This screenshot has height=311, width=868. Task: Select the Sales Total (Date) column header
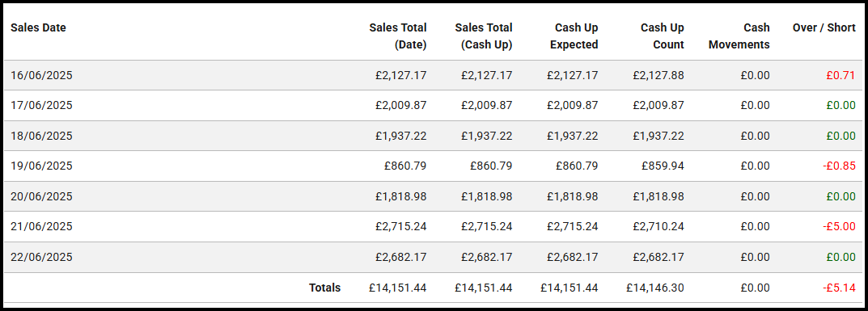(x=398, y=36)
